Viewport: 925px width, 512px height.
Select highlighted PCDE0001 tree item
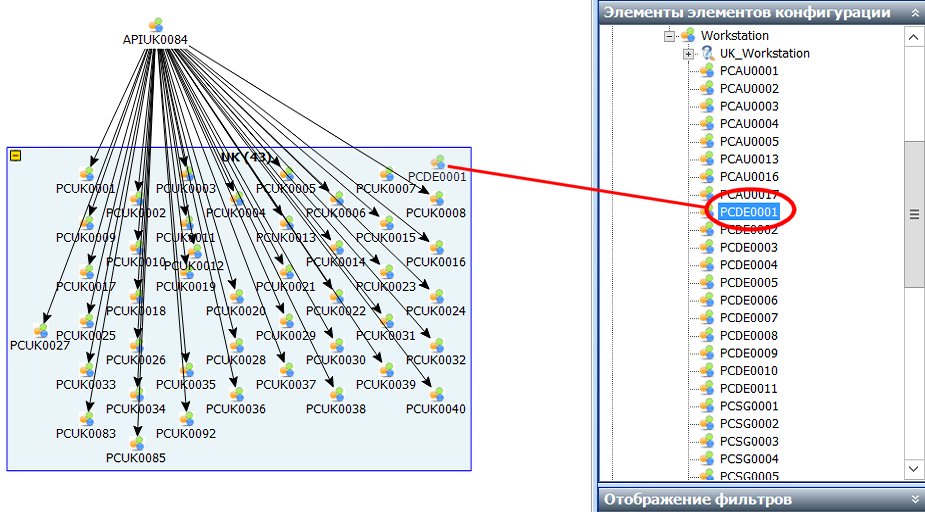coord(749,212)
